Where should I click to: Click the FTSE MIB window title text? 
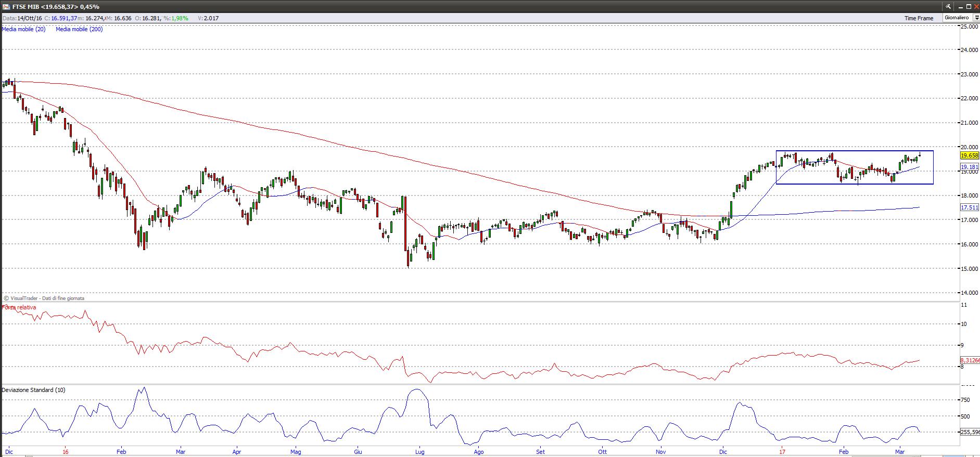(x=56, y=7)
